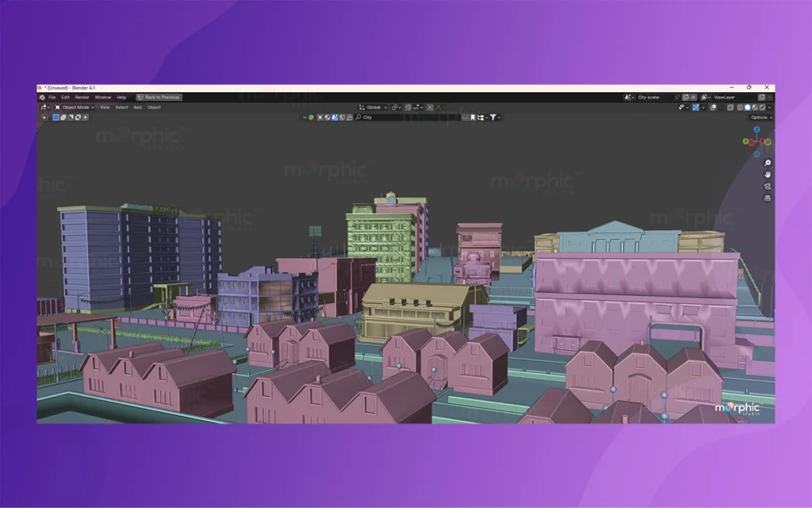Switch to solid viewport shading
The width and height of the screenshot is (812, 508).
tap(747, 107)
